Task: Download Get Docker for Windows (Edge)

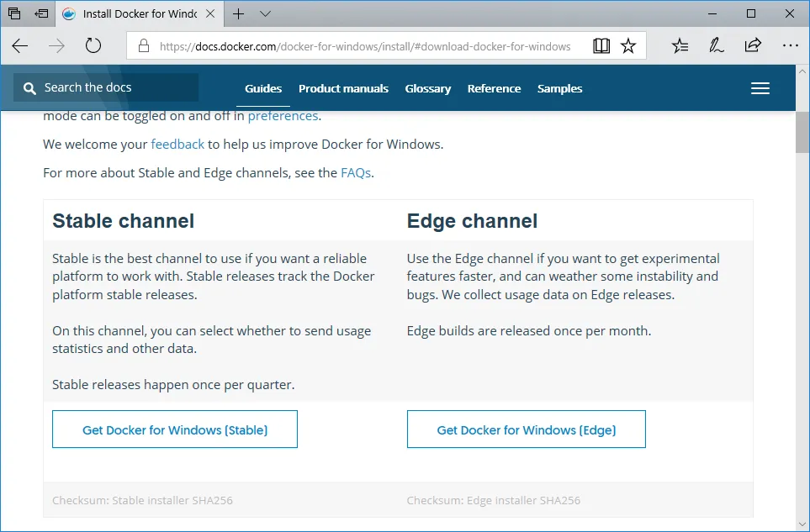Action: click(x=527, y=429)
